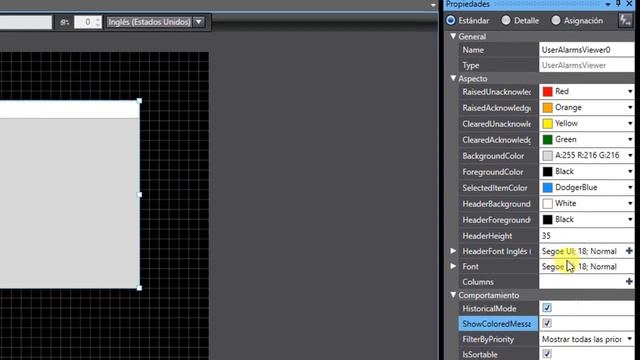The image size is (640, 360).
Task: Click the DodgerBlue SelectedItemColor swatch
Action: click(547, 187)
